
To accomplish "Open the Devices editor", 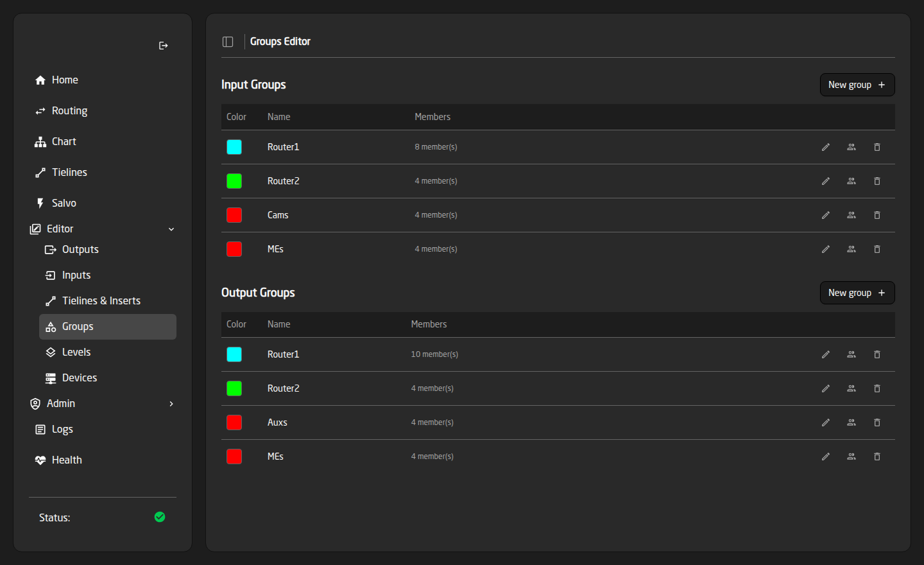I will click(x=108, y=378).
